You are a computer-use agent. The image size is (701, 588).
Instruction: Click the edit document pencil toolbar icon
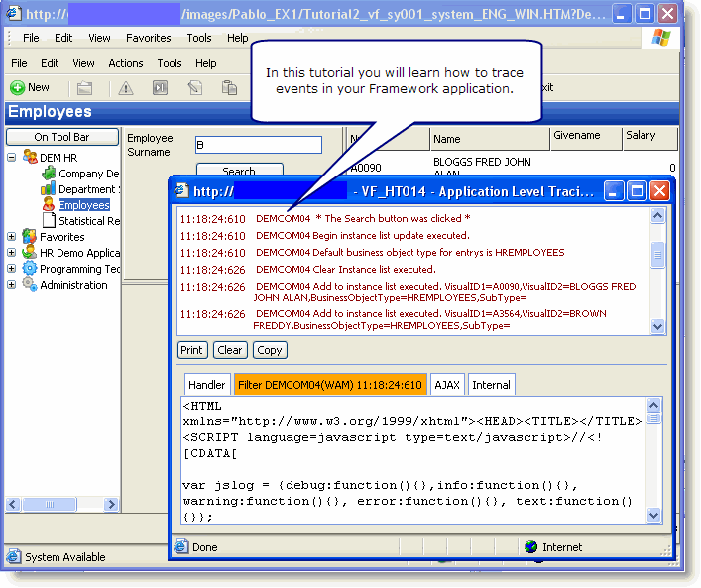click(x=195, y=87)
